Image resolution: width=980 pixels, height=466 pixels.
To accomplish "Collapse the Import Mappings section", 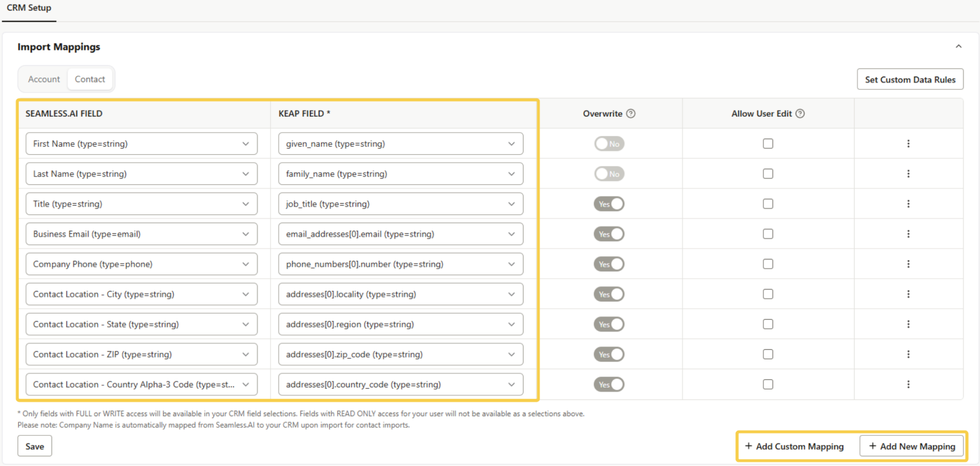I will 958,46.
